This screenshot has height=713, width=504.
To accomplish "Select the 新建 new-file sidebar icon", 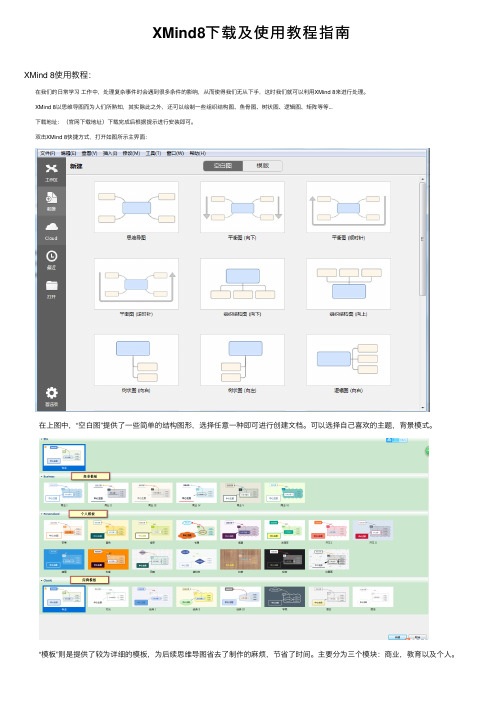I will (51, 201).
